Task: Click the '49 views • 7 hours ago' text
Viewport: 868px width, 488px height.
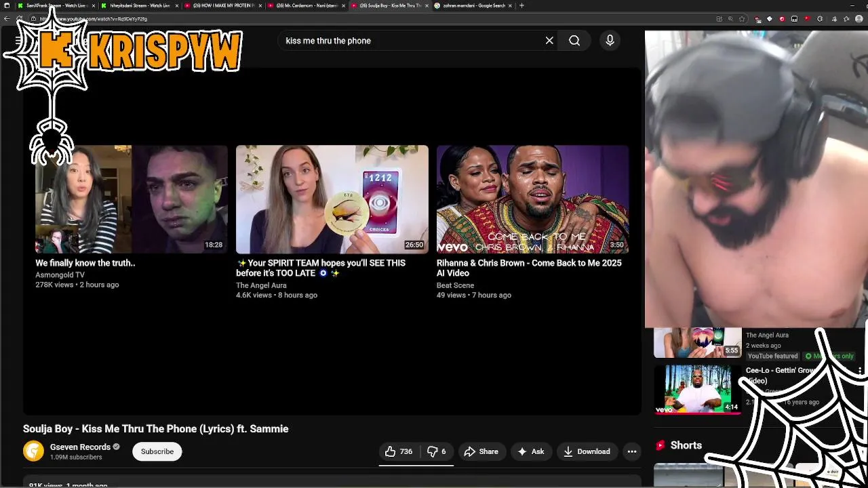Action: tap(474, 295)
